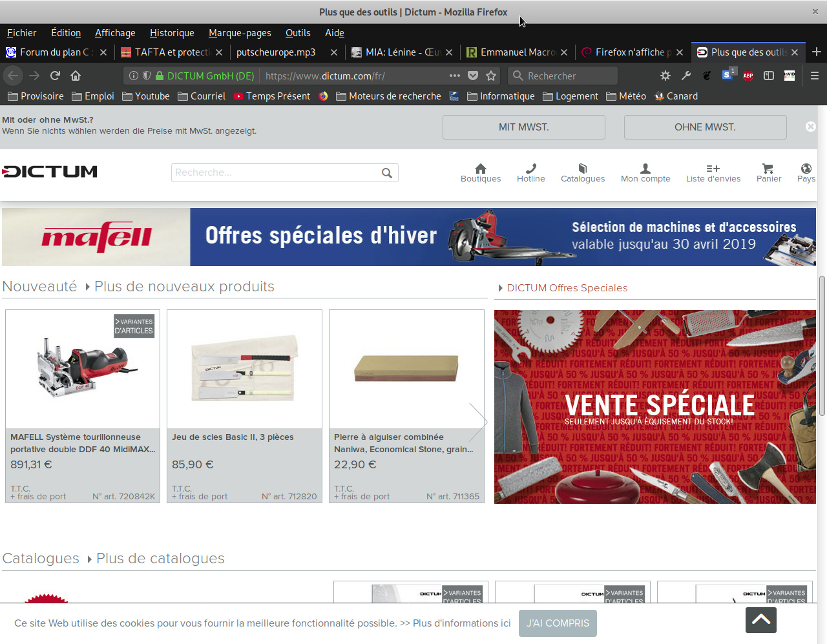Open the Moteurs de recherche bookmark folder

click(388, 96)
